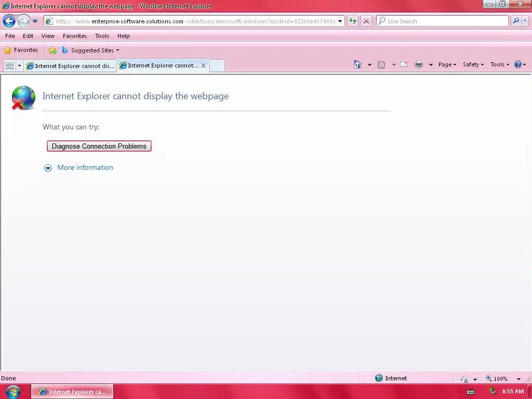Expand the Home button dropdown arrow
This screenshot has height=399, width=532.
[369, 65]
